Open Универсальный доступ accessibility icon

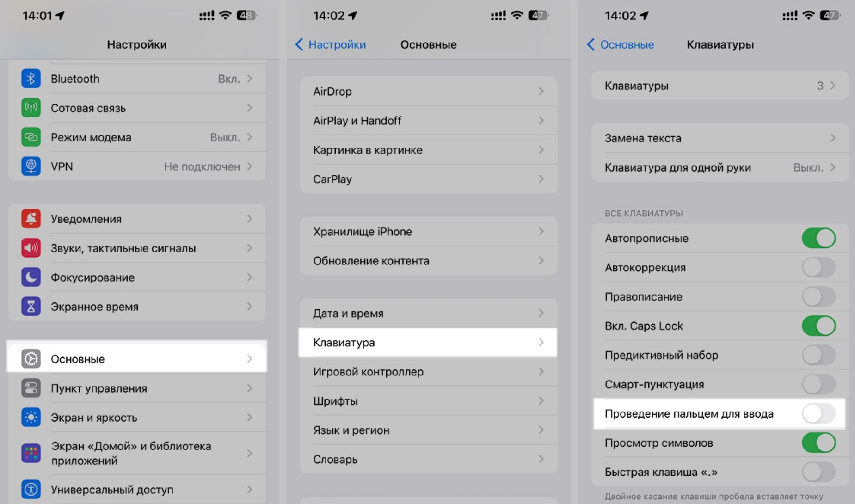(31, 489)
